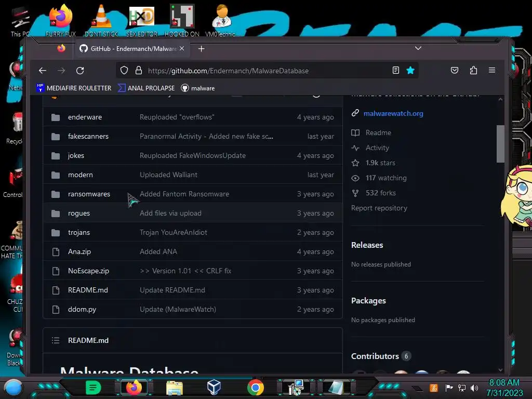Open a new tab with plus button
532x399 pixels.
(x=201, y=49)
